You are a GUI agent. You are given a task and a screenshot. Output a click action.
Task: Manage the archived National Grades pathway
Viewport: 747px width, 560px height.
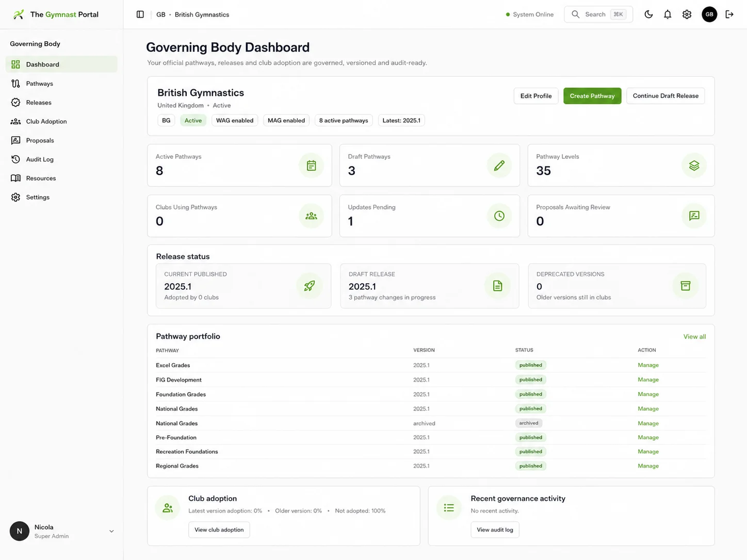coord(648,423)
